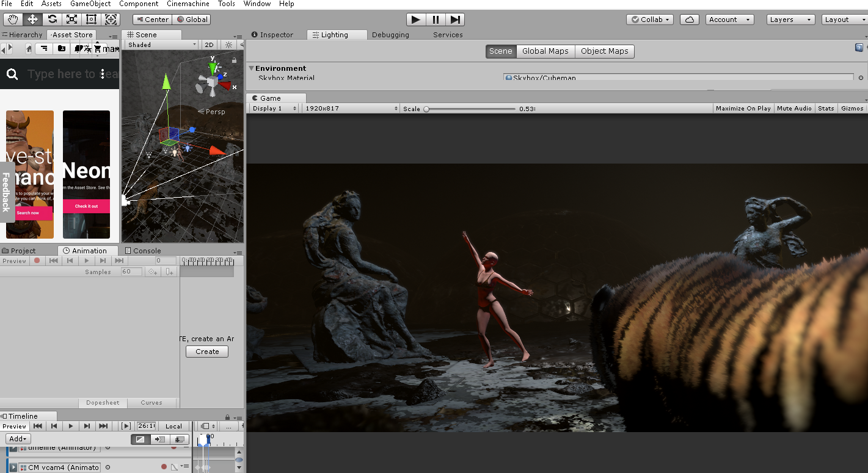Open the Layers dropdown
The width and height of the screenshot is (868, 473).
791,20
